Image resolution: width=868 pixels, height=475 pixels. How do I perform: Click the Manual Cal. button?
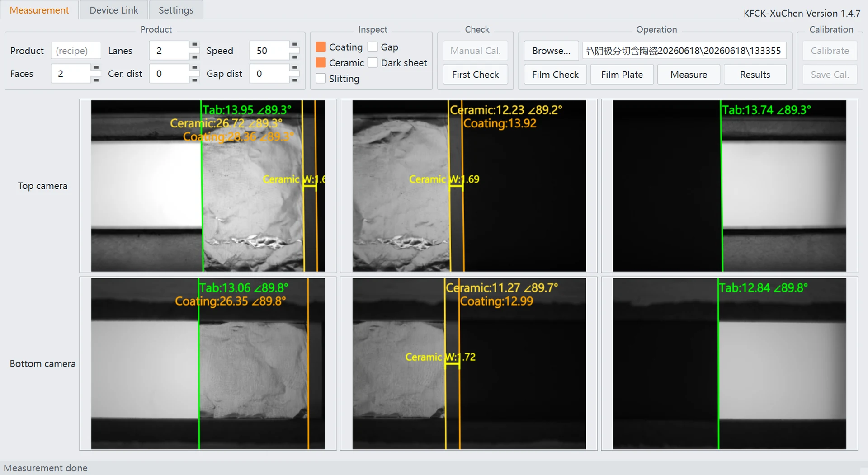(475, 51)
